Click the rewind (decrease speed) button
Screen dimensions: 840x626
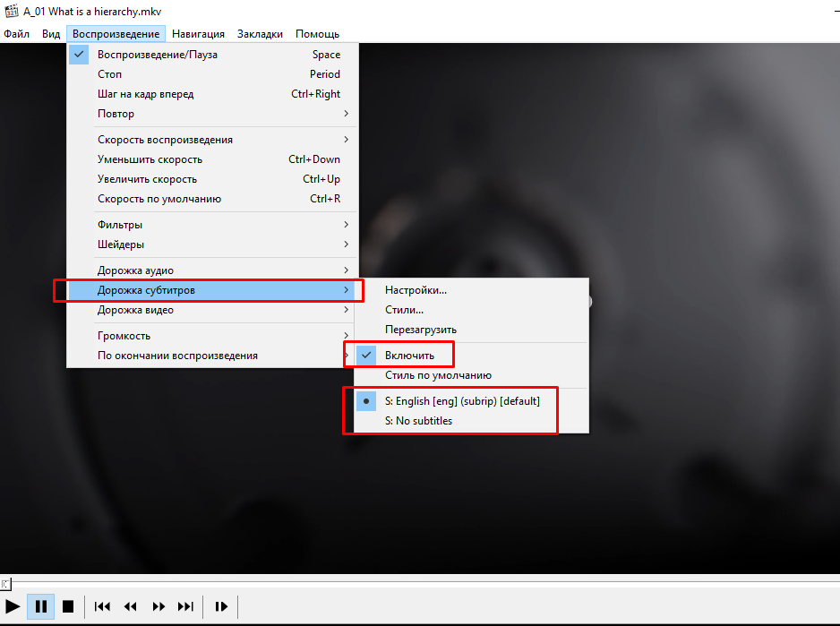click(130, 606)
